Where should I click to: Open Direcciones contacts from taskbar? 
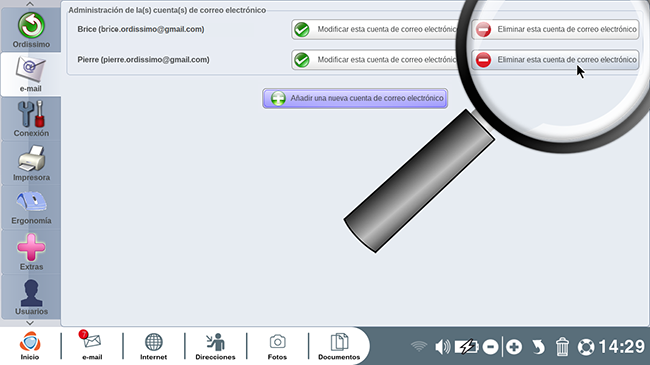pyautogui.click(x=215, y=346)
